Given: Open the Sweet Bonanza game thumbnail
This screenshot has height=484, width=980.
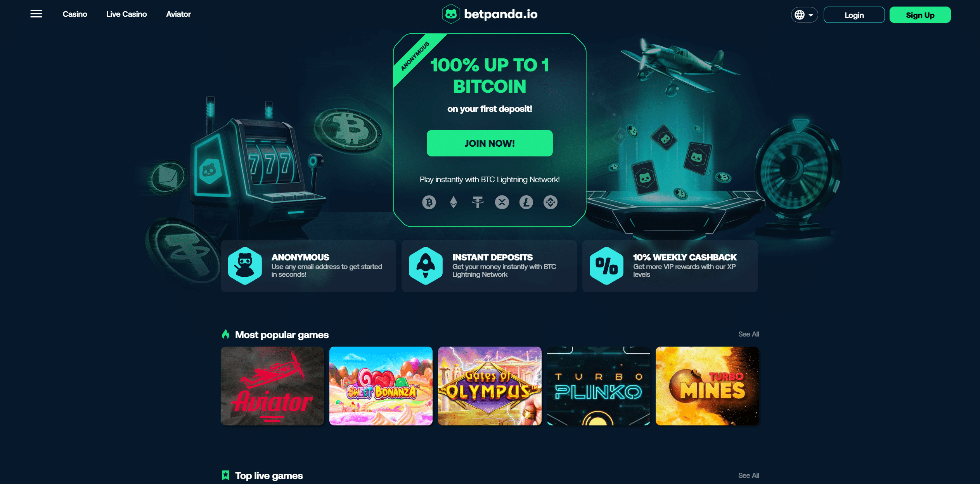Looking at the screenshot, I should coord(381,386).
